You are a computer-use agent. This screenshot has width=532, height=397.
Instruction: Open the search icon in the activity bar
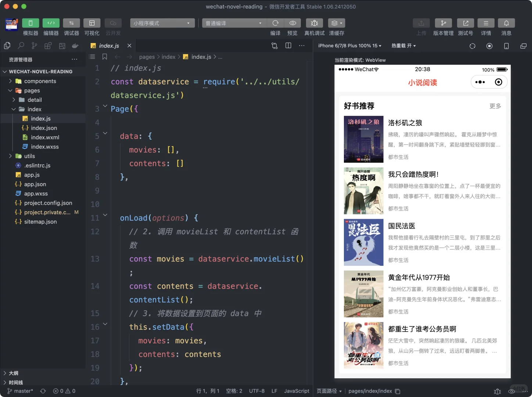(21, 46)
